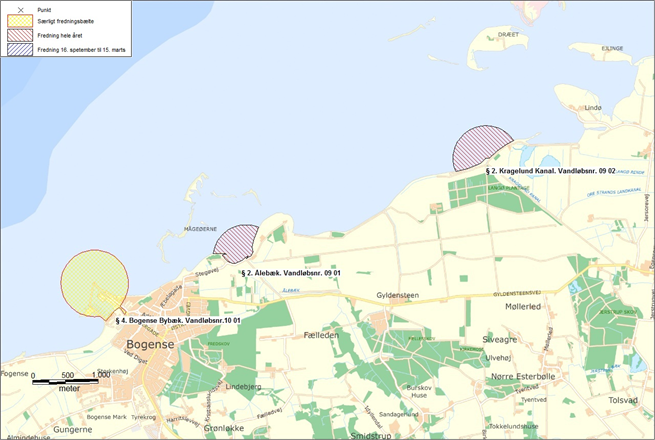Image resolution: width=655 pixels, height=440 pixels.
Task: Click the Fælleden place label
Action: coord(313,335)
